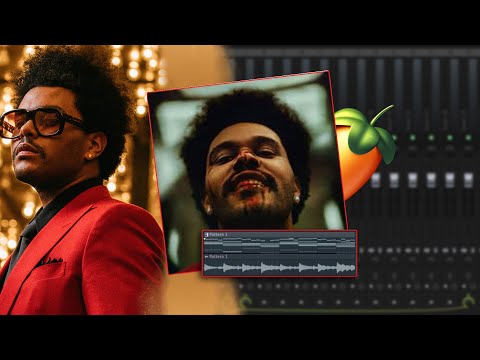The image size is (480, 360).
Task: Select the Pattern 1 clip showing MIDI notes
Action: tap(279, 243)
